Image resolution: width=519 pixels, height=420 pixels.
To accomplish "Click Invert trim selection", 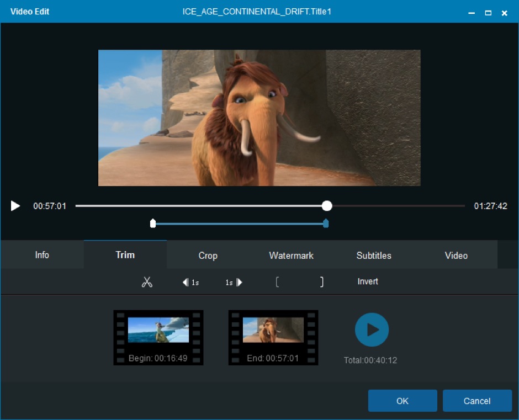I will (x=368, y=281).
